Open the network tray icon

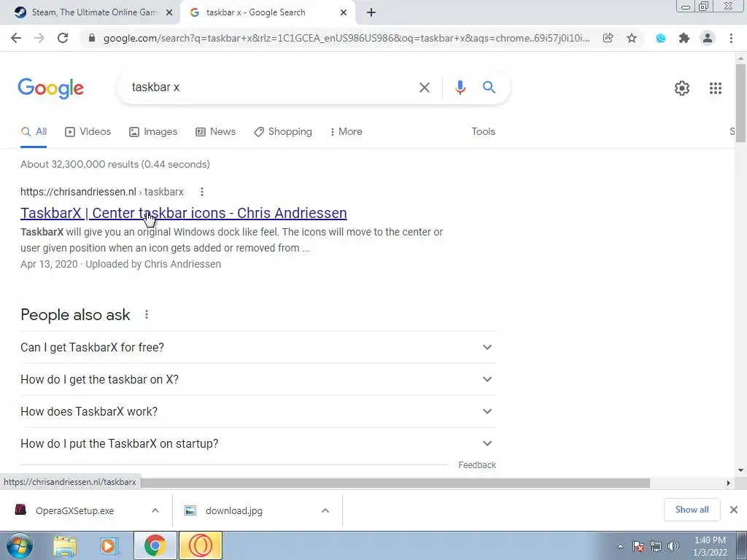[x=656, y=546]
